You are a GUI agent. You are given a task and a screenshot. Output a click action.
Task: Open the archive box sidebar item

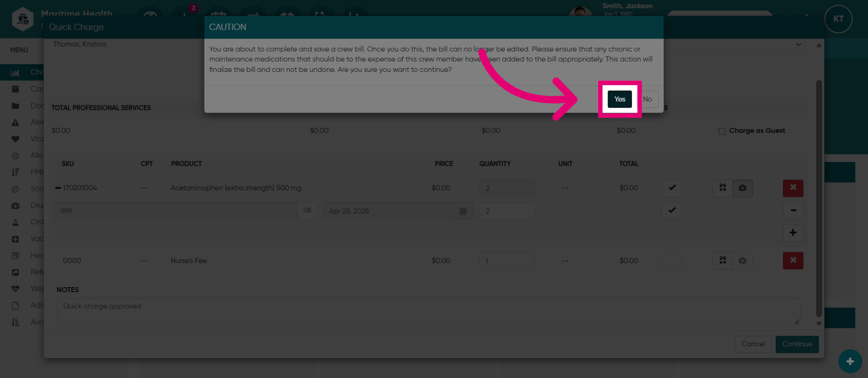15,89
